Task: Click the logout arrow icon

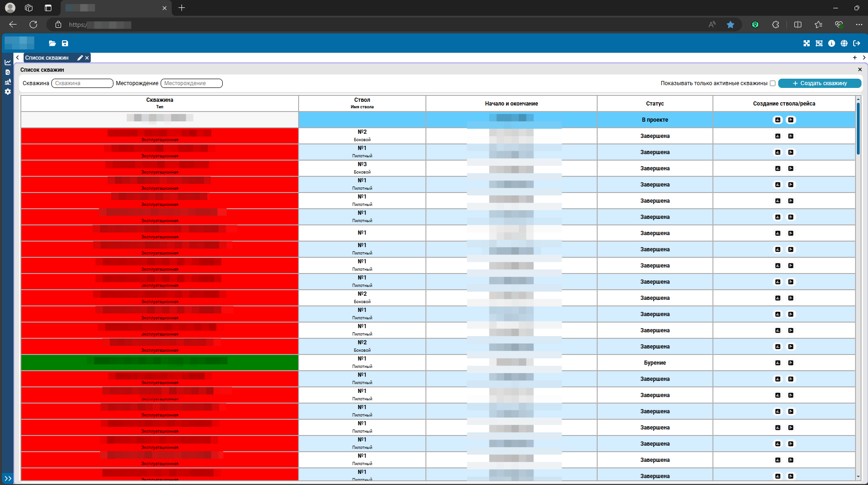Action: click(x=856, y=44)
